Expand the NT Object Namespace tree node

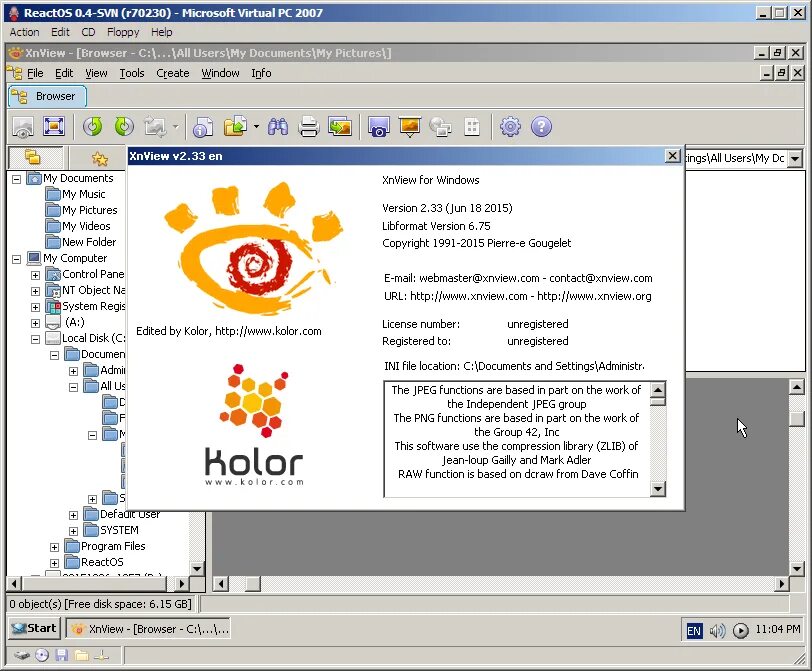[35, 291]
